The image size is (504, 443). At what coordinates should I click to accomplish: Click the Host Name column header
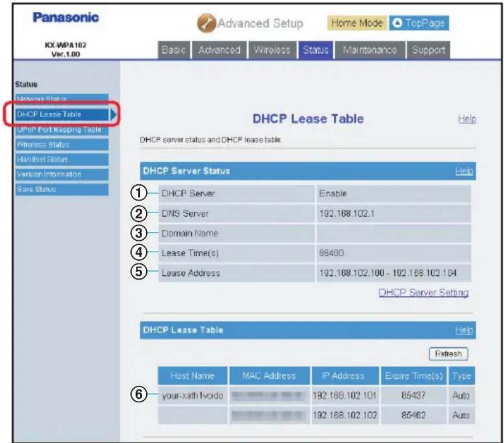[192, 376]
